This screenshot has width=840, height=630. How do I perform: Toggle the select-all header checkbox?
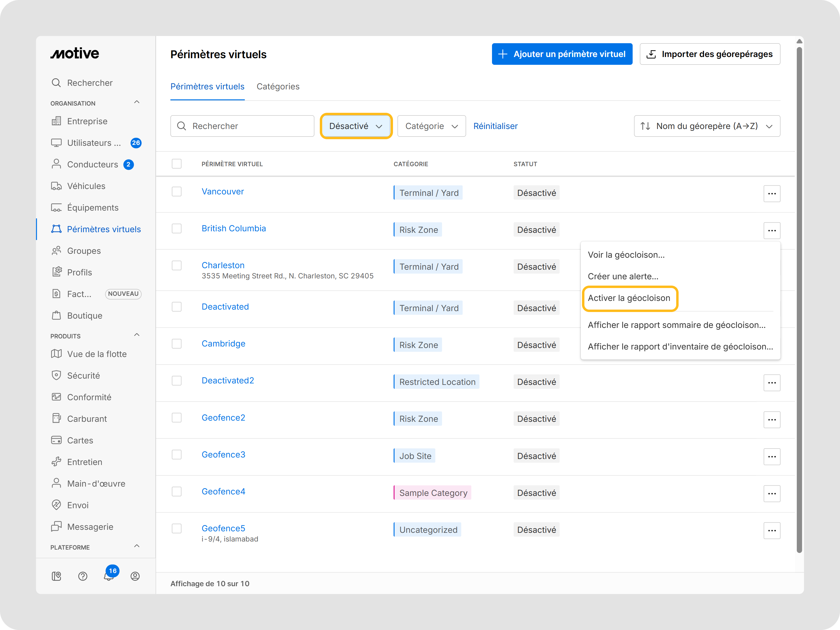tap(177, 164)
